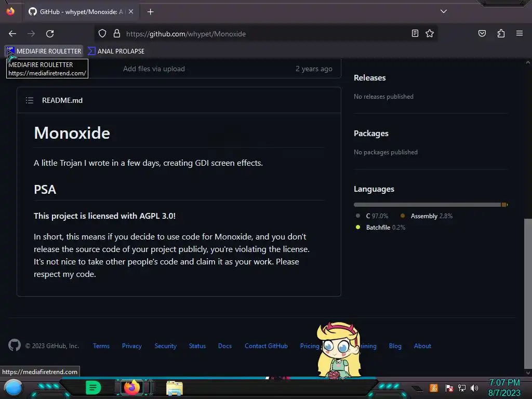Click the Monoxide README heading
The width and height of the screenshot is (532, 399).
72,132
